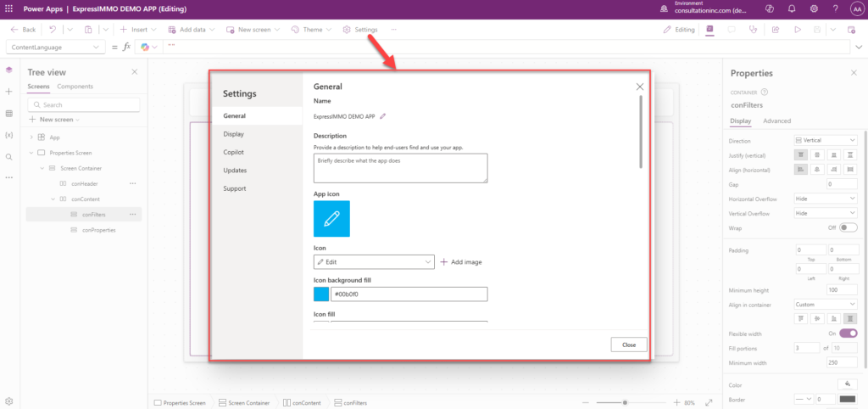This screenshot has height=409, width=868.
Task: Click the Close button in Settings
Action: tap(629, 345)
